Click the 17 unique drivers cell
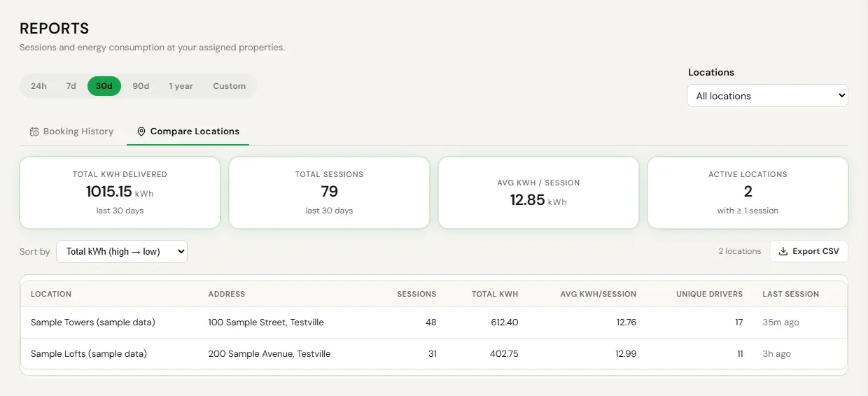 (738, 323)
